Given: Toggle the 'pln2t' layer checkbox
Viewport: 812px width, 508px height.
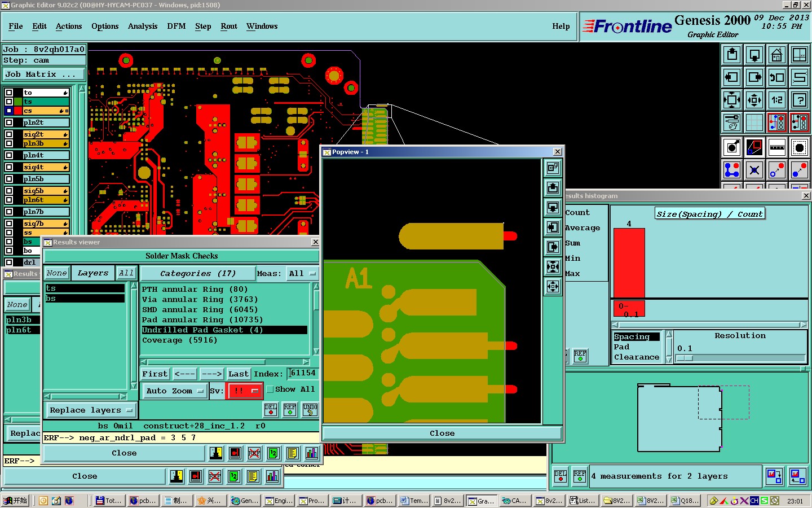Looking at the screenshot, I should [9, 122].
